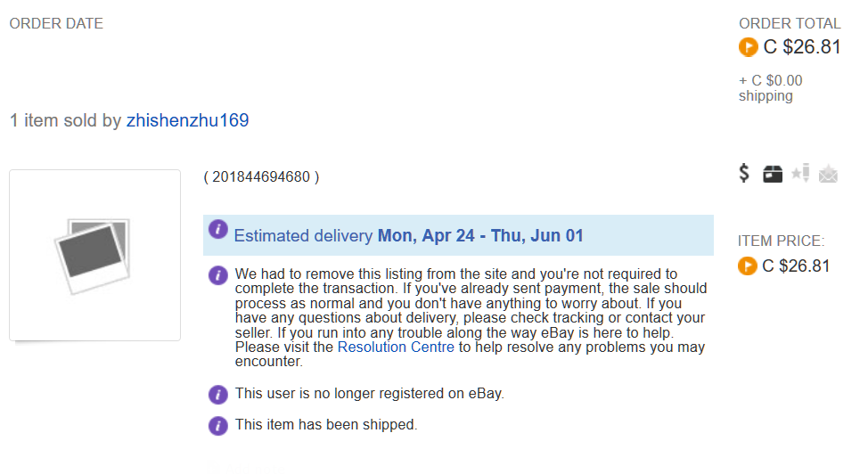This screenshot has width=868, height=474.
Task: Click the orange icon beside the order total
Action: click(x=748, y=47)
